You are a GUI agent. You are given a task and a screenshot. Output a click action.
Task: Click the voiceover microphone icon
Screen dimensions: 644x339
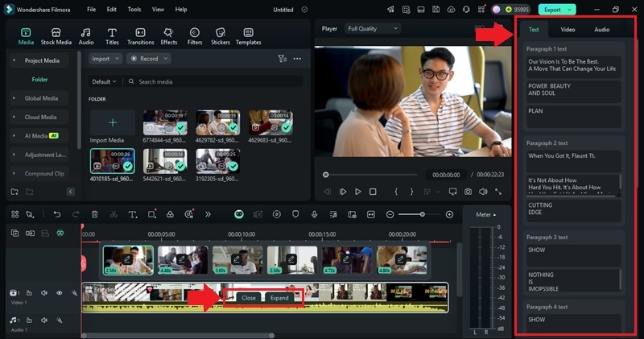pos(314,214)
